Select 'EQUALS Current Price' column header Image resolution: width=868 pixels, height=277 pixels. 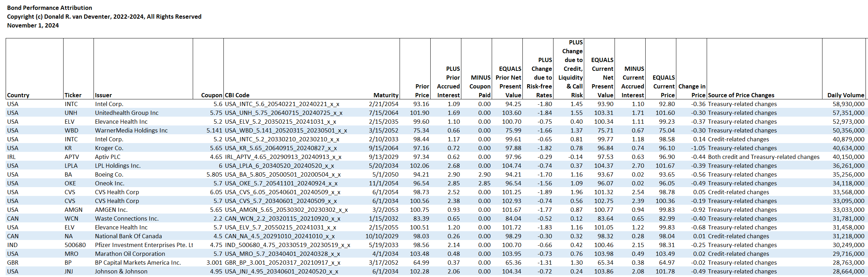coord(664,86)
